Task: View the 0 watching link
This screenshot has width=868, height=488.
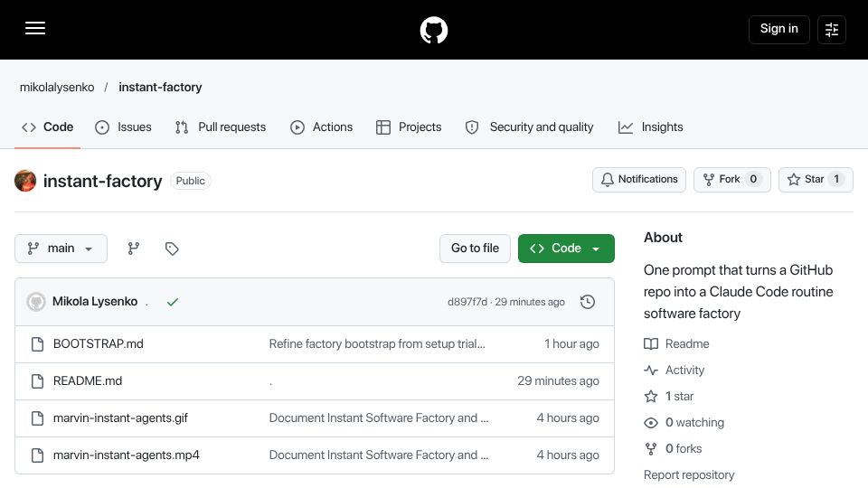Action: [x=684, y=423]
